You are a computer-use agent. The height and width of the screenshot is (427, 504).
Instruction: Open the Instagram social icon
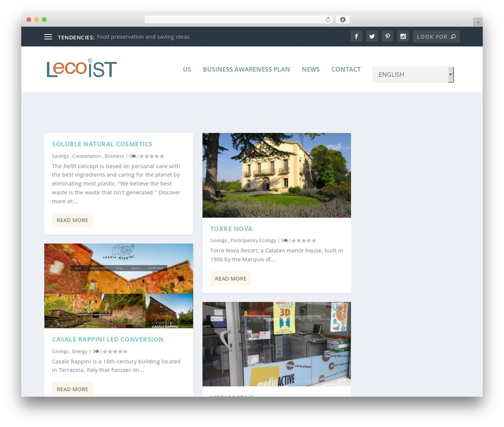[x=403, y=36]
